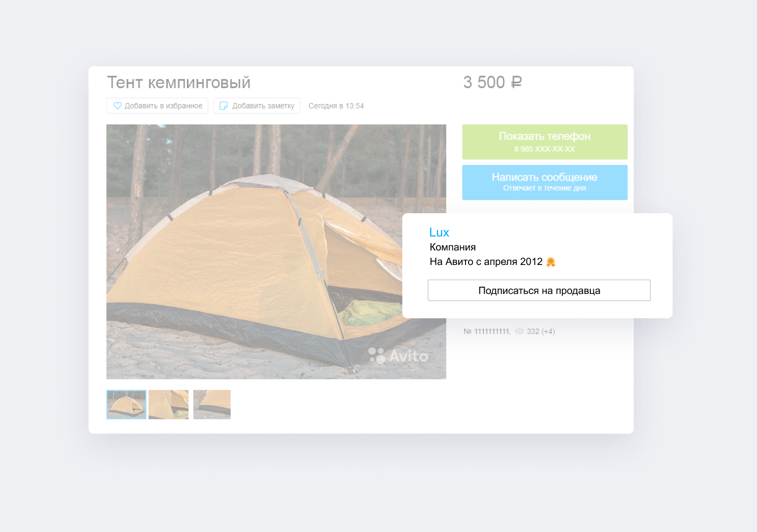Open the Lux seller profile link

(439, 232)
